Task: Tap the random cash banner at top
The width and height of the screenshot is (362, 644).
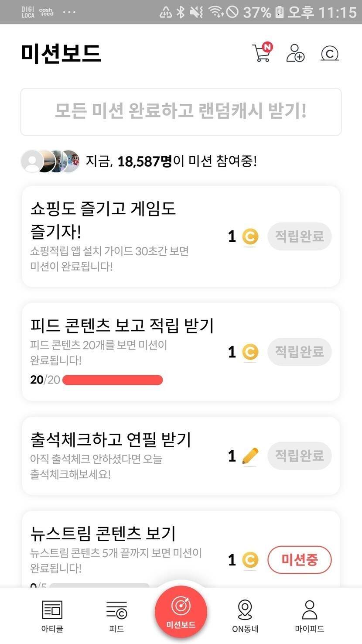Action: coord(181,112)
